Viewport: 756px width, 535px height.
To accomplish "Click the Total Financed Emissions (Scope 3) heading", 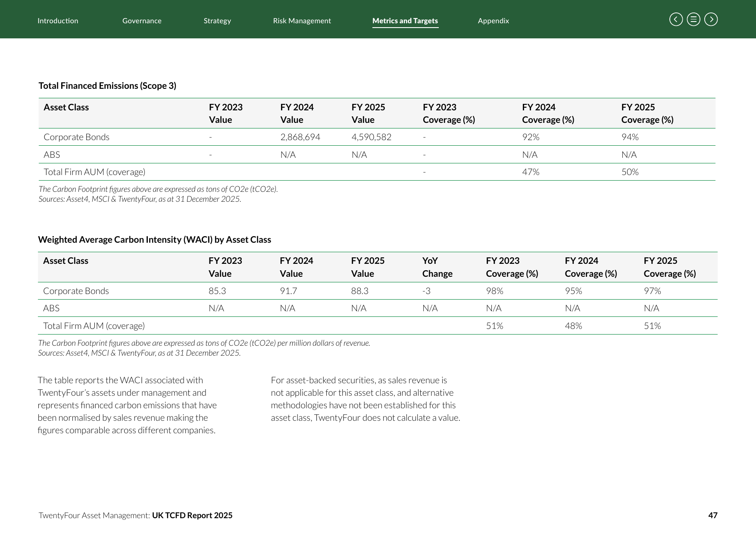I will [x=107, y=86].
